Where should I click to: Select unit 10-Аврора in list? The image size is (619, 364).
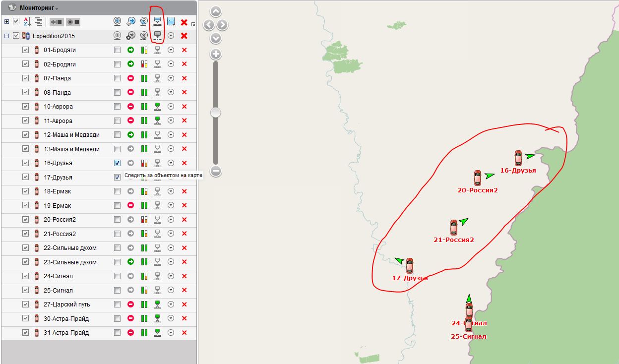58,107
